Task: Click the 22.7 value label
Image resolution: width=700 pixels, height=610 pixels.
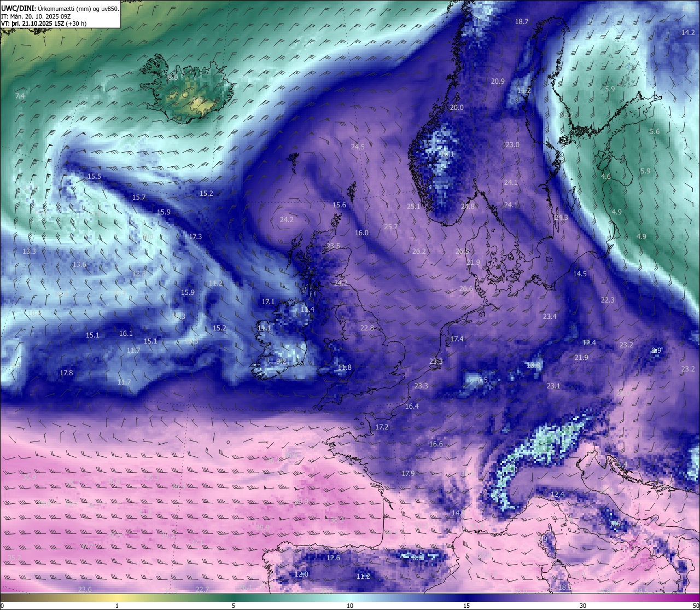Action: coord(202,589)
